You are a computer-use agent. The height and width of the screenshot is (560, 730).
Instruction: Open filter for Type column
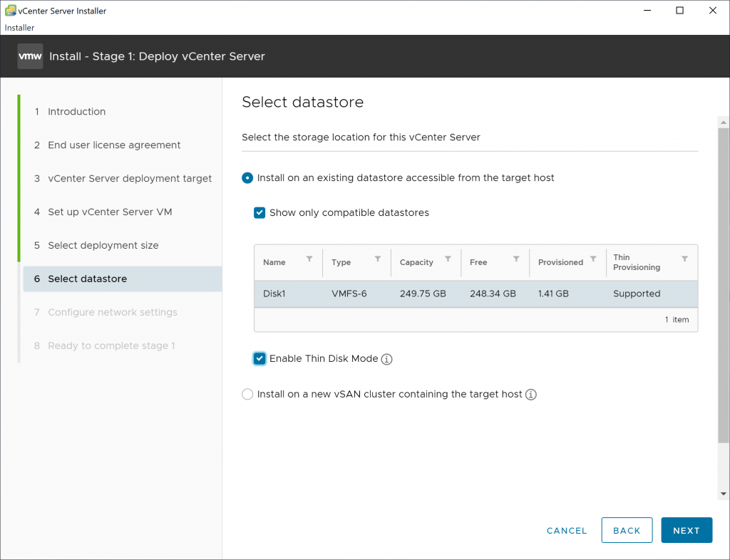click(378, 259)
